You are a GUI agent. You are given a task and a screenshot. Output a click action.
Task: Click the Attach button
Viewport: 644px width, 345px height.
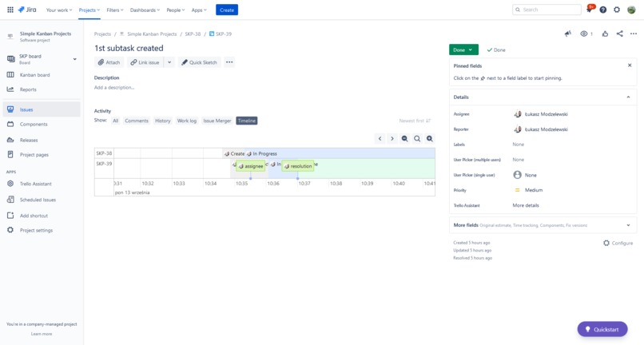pos(109,62)
